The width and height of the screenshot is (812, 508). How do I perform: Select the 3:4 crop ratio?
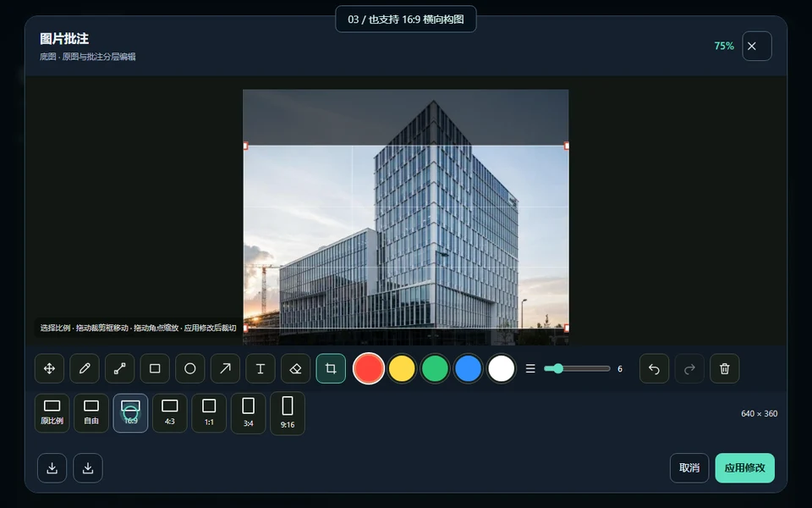(x=249, y=413)
